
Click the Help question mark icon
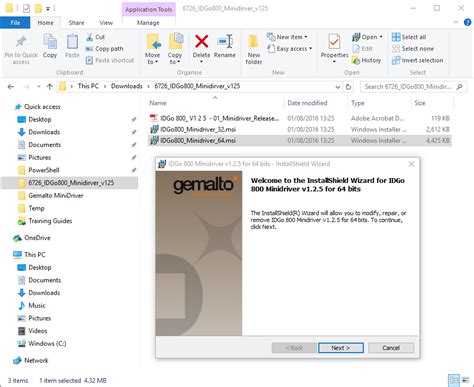click(x=467, y=23)
